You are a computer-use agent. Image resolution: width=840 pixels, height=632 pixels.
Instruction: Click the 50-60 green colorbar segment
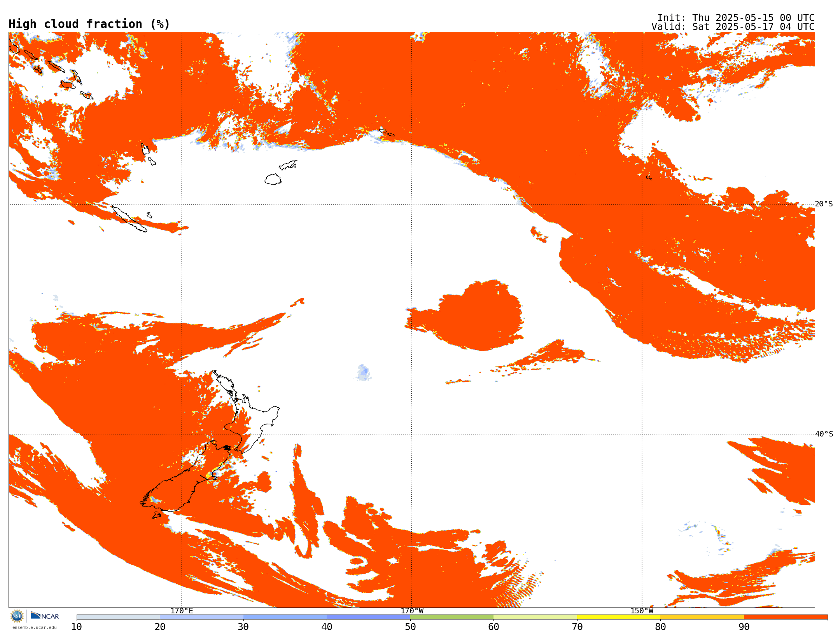[452, 617]
